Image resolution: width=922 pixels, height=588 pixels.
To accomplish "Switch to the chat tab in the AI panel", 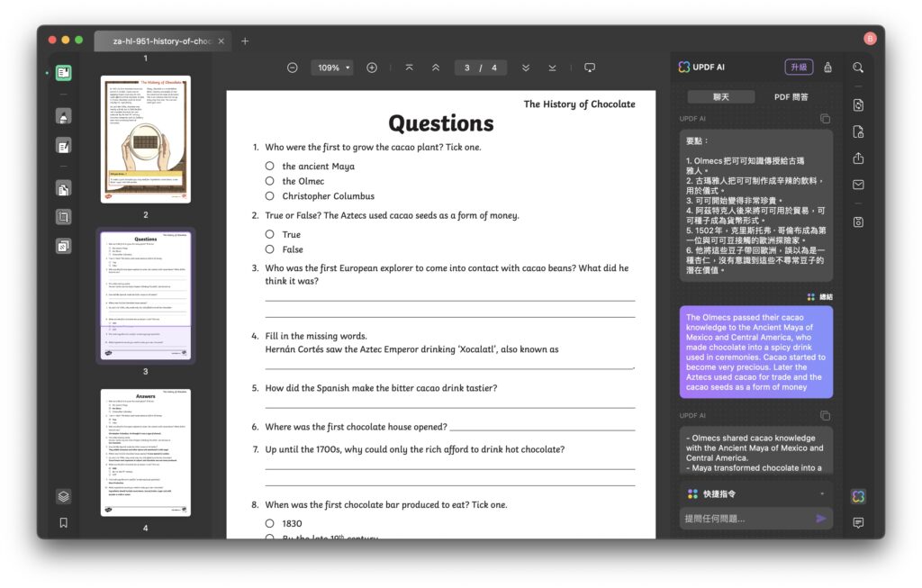I will [721, 97].
